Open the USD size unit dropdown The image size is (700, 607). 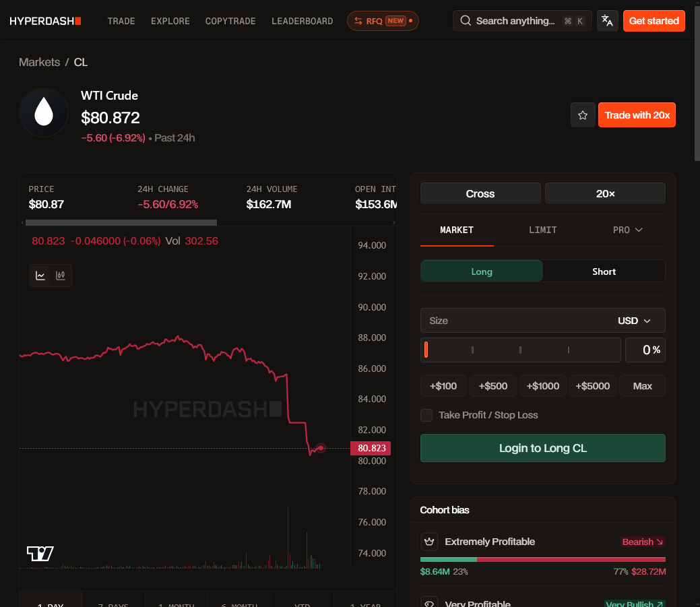[x=634, y=321]
